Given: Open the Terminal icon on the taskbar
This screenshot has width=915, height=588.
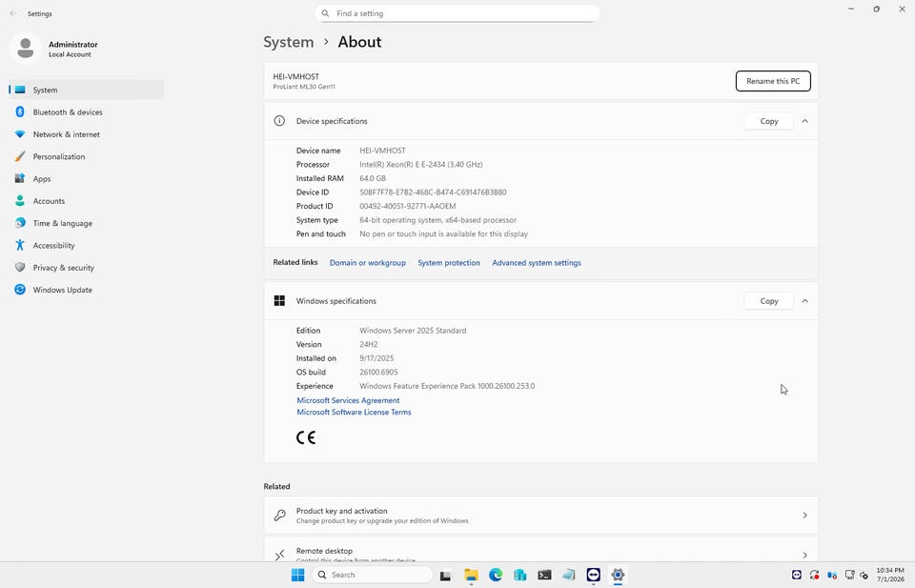Looking at the screenshot, I should point(544,576).
